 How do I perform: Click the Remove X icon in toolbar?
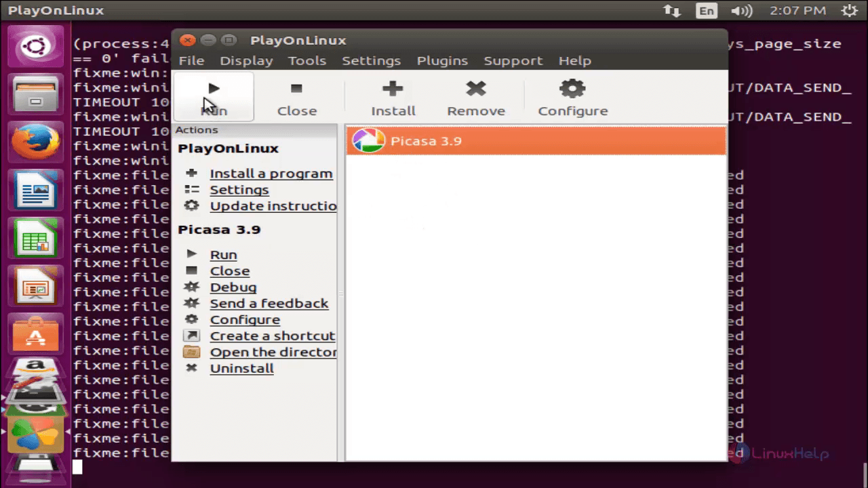tap(476, 88)
